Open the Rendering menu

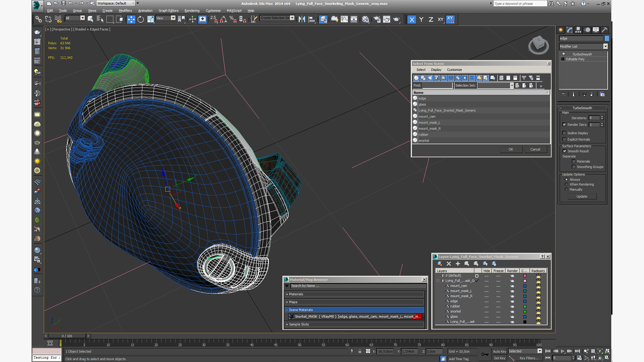click(192, 11)
